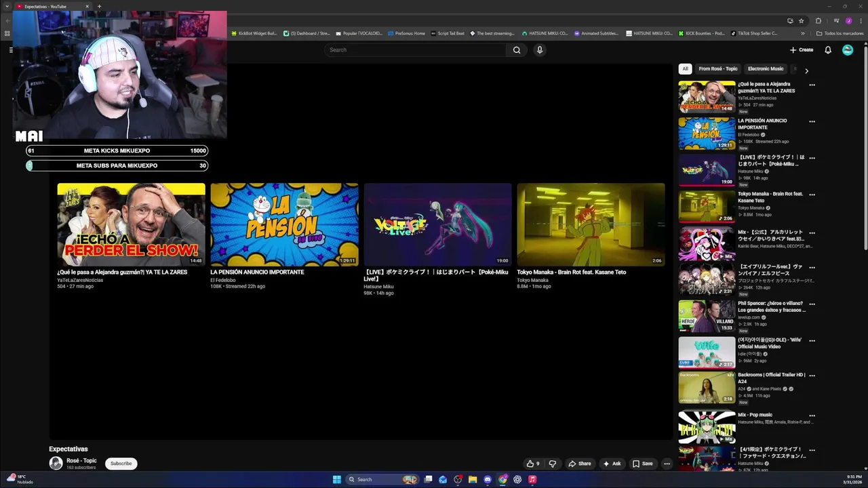Open the KickBot Widget Builder bookmark
The width and height of the screenshot is (868, 488).
(254, 33)
